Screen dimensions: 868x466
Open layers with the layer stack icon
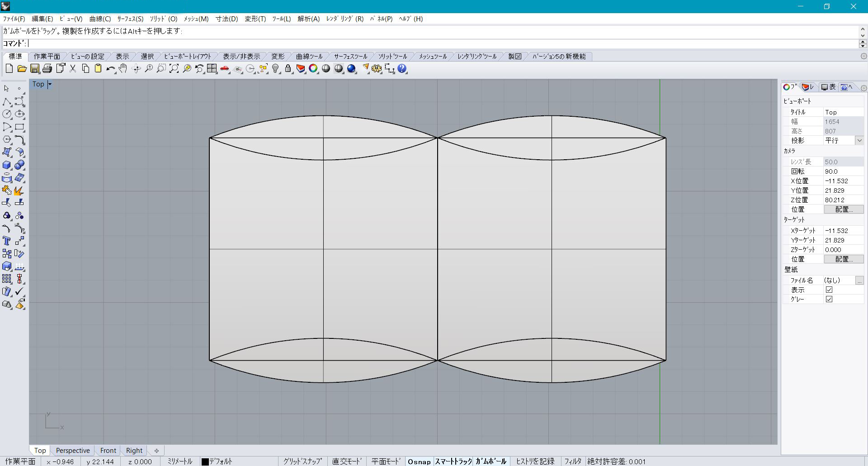pyautogui.click(x=301, y=69)
